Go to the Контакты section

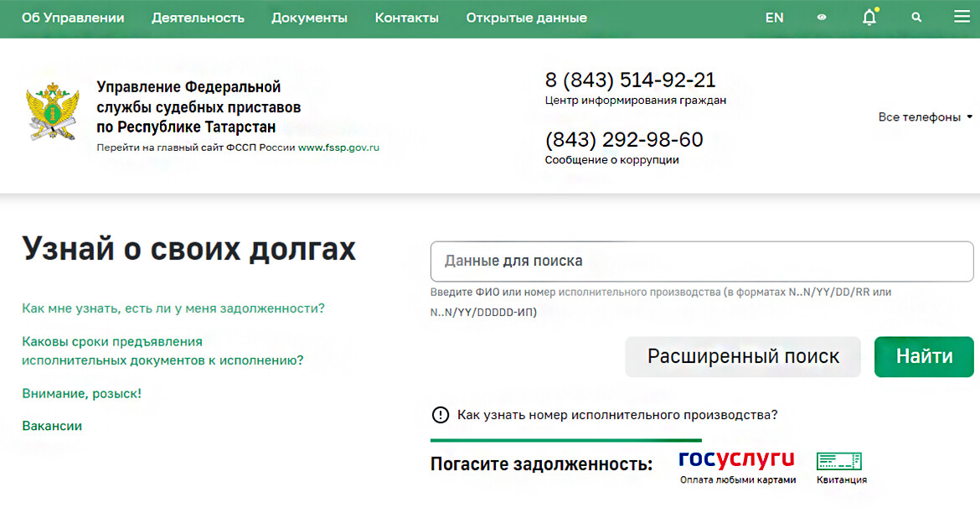click(406, 18)
